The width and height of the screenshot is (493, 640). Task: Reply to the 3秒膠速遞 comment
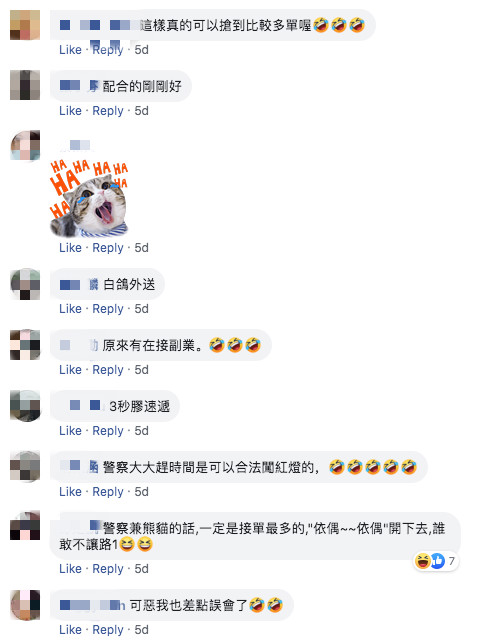point(108,431)
